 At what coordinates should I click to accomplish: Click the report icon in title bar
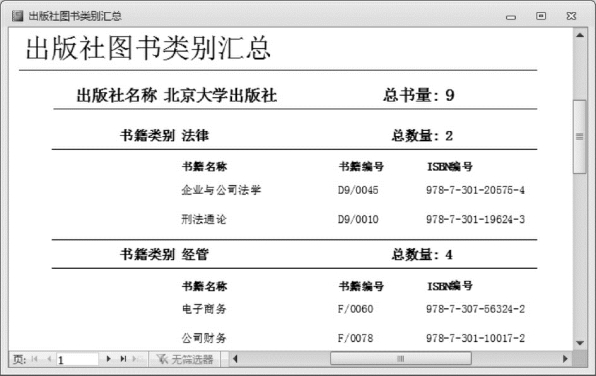coord(17,16)
